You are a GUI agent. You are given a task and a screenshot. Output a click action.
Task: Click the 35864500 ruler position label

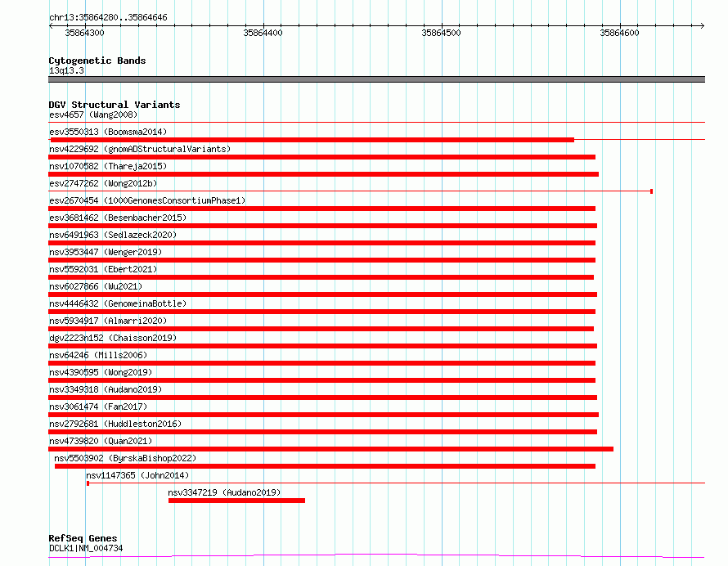click(x=441, y=33)
